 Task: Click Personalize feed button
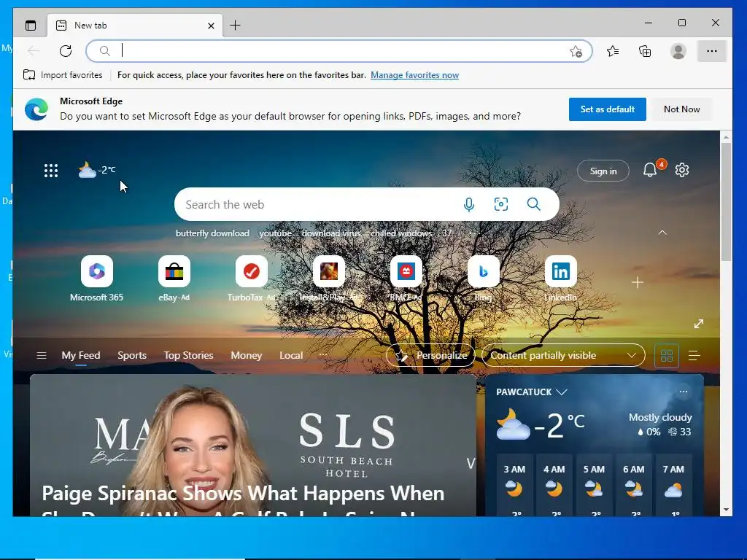pyautogui.click(x=430, y=355)
